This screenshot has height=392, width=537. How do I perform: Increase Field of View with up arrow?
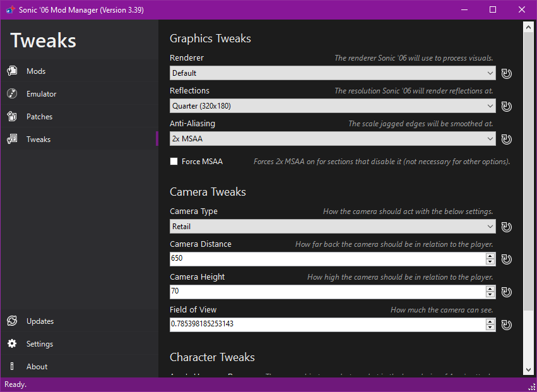click(x=490, y=322)
